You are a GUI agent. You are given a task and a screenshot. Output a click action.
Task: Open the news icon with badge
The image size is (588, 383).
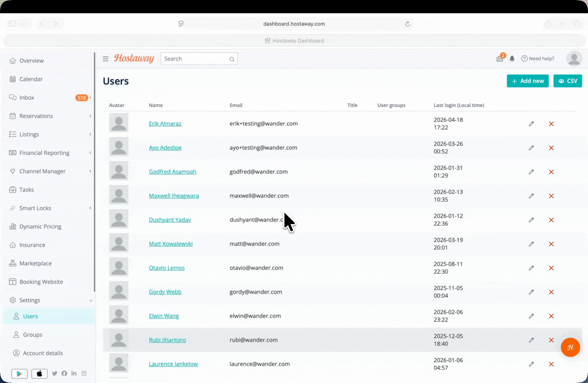coord(500,58)
